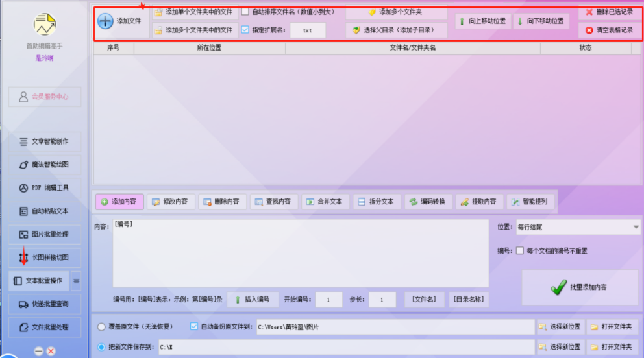Choose new location for backup path

click(x=561, y=327)
